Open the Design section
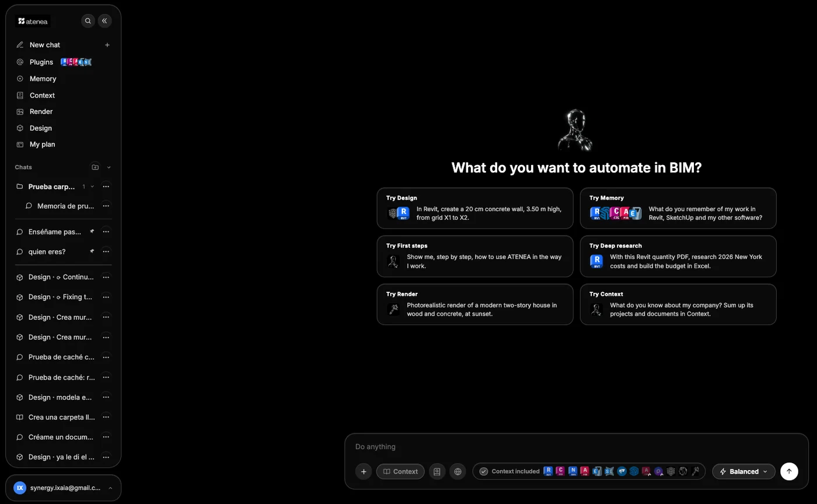 (x=63, y=128)
